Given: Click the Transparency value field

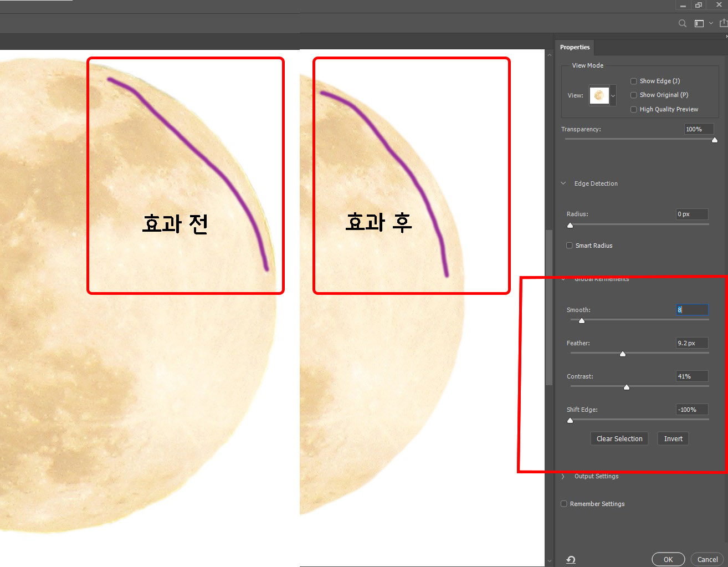Looking at the screenshot, I should (699, 129).
